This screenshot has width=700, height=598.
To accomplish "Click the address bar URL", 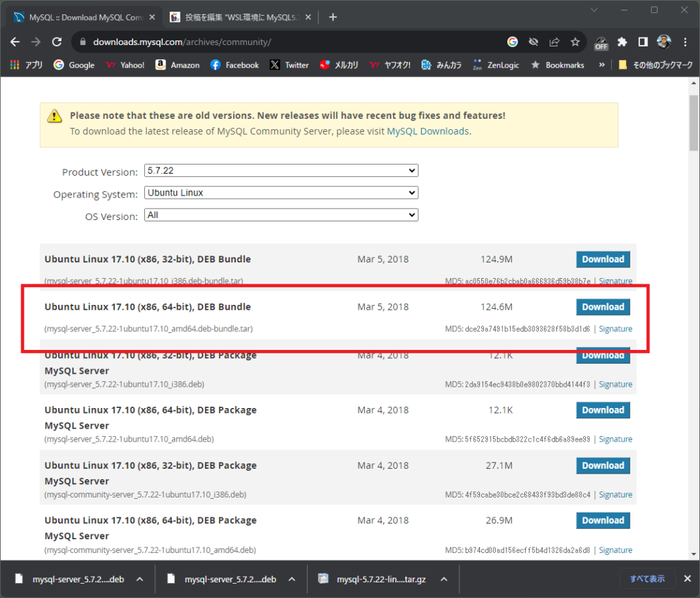I will [x=182, y=42].
